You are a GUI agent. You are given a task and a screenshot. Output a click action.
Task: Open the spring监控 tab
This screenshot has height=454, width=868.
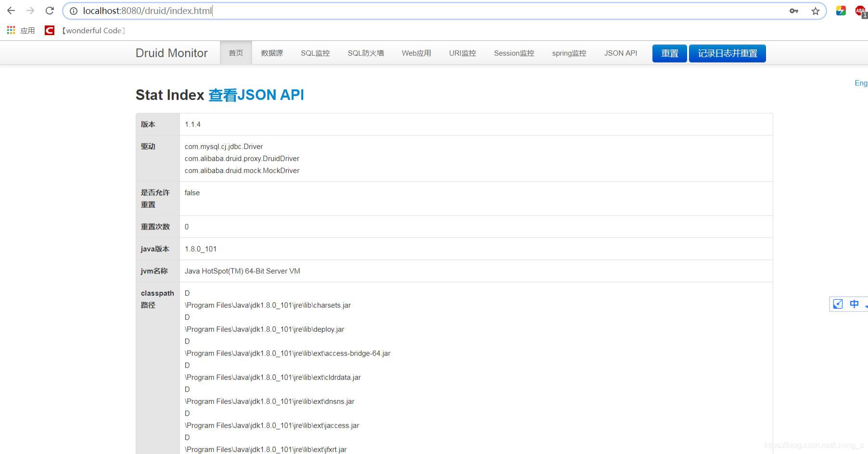click(569, 53)
